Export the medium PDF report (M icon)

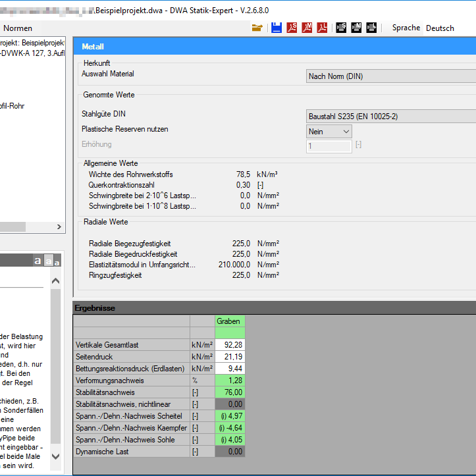[x=307, y=28]
